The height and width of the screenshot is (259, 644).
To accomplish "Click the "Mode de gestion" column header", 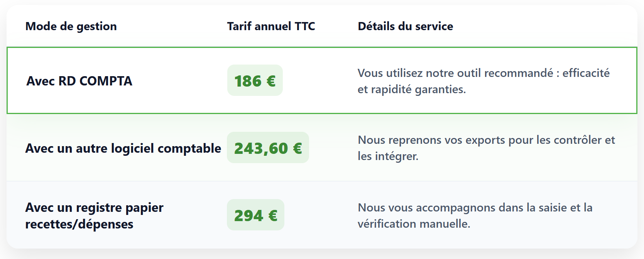I will [71, 26].
